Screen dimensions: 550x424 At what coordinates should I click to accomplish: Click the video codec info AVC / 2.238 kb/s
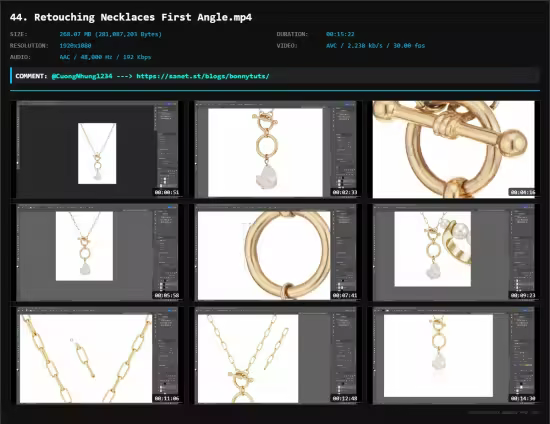(375, 46)
